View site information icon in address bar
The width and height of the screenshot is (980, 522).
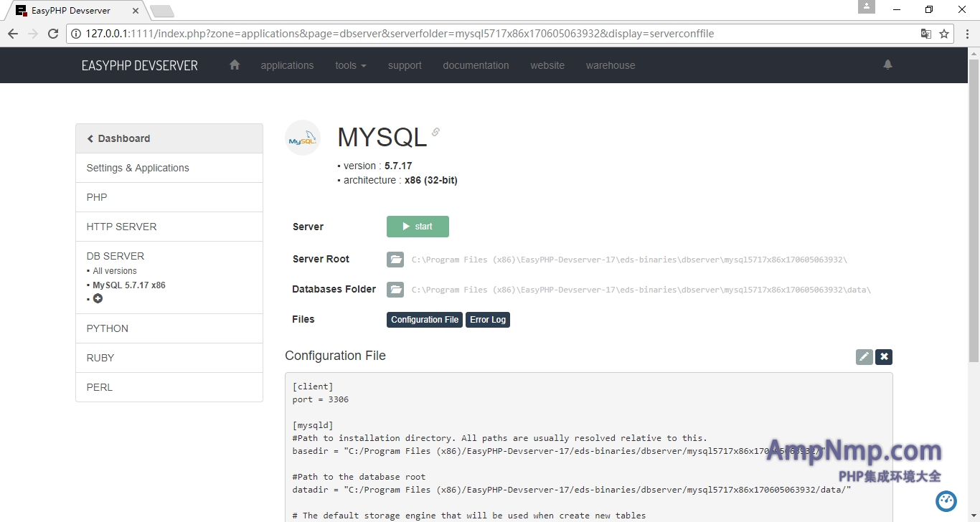[x=76, y=34]
